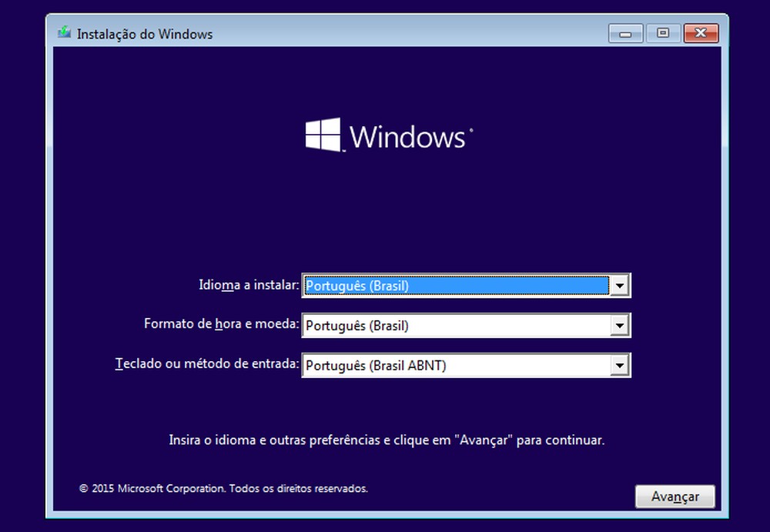Open the 'Teclado ou método de entrada' dropdown
The image size is (770, 532).
pos(621,365)
